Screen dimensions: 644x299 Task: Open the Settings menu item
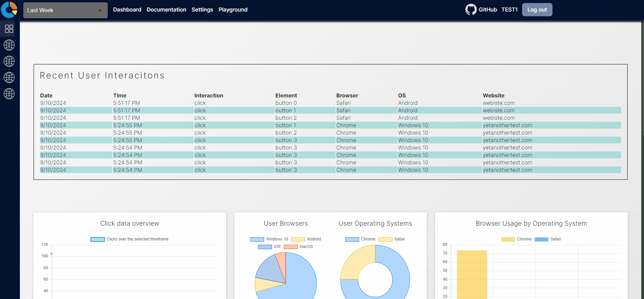pos(202,10)
